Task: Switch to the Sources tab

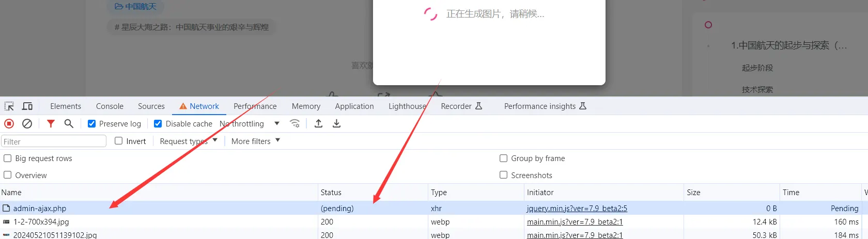Action: pos(151,106)
